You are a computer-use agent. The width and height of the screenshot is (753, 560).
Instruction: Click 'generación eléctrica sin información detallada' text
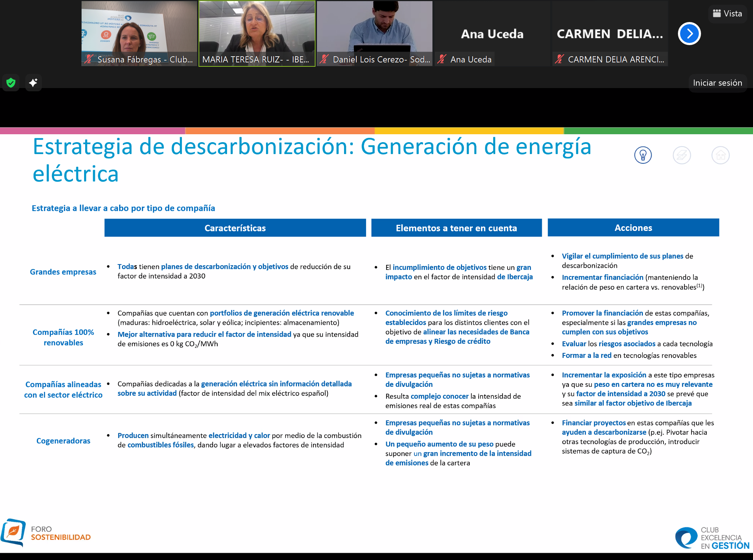277,384
